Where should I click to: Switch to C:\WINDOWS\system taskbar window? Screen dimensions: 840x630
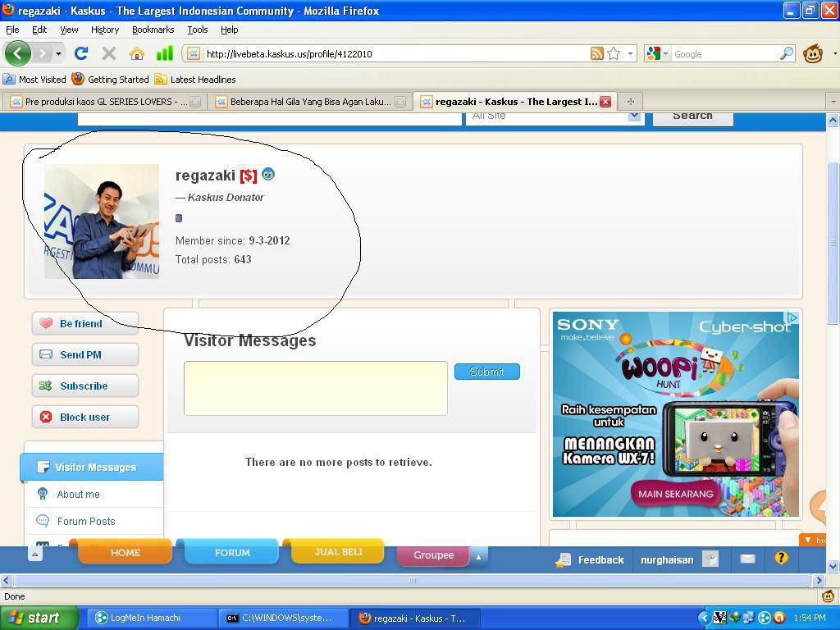click(283, 619)
